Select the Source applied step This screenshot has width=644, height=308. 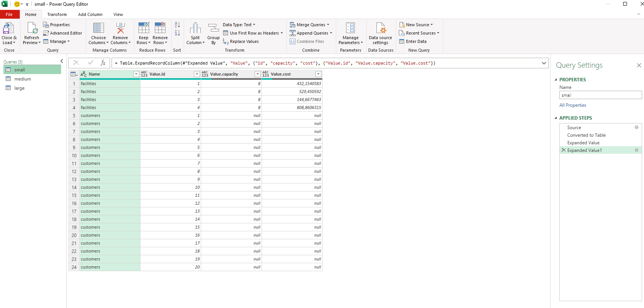[600, 127]
